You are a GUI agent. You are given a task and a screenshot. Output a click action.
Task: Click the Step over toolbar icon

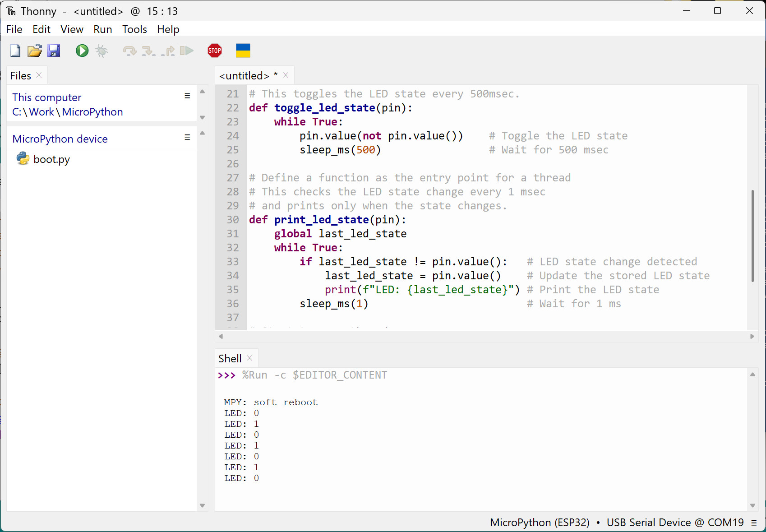(129, 51)
